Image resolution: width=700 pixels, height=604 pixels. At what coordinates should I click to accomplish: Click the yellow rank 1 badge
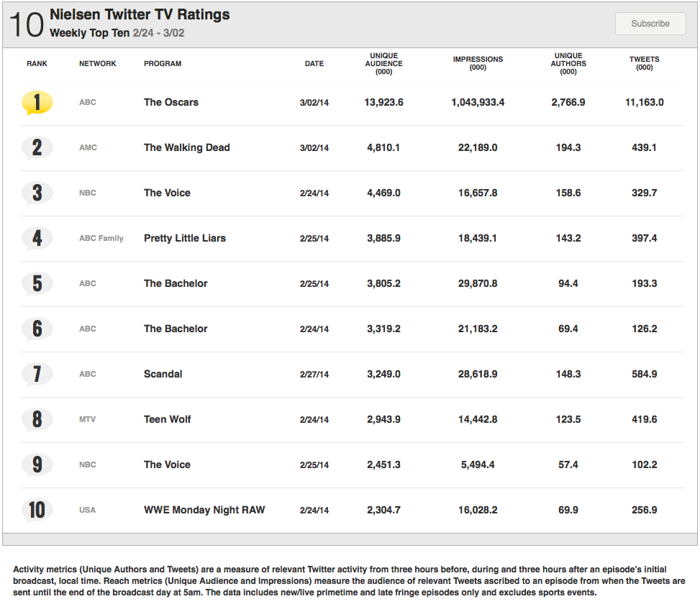[x=37, y=103]
